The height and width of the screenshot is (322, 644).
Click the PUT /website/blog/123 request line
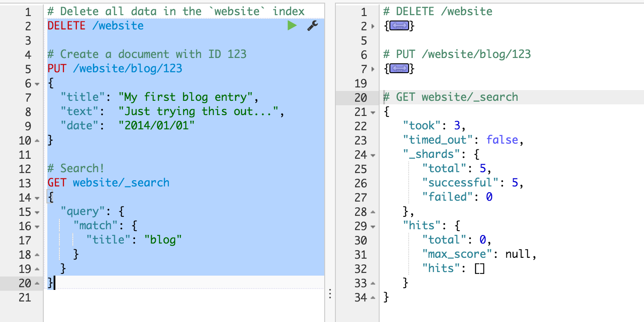[115, 69]
